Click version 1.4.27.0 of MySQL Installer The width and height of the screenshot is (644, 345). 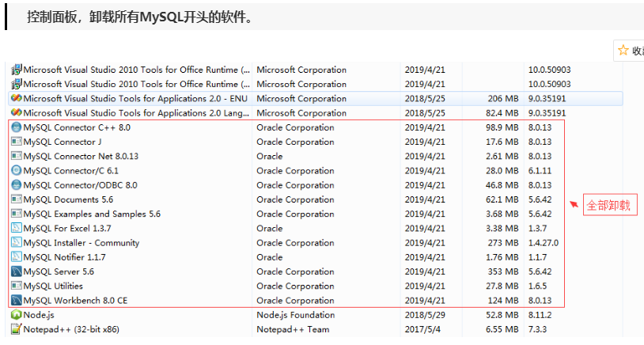pos(544,242)
